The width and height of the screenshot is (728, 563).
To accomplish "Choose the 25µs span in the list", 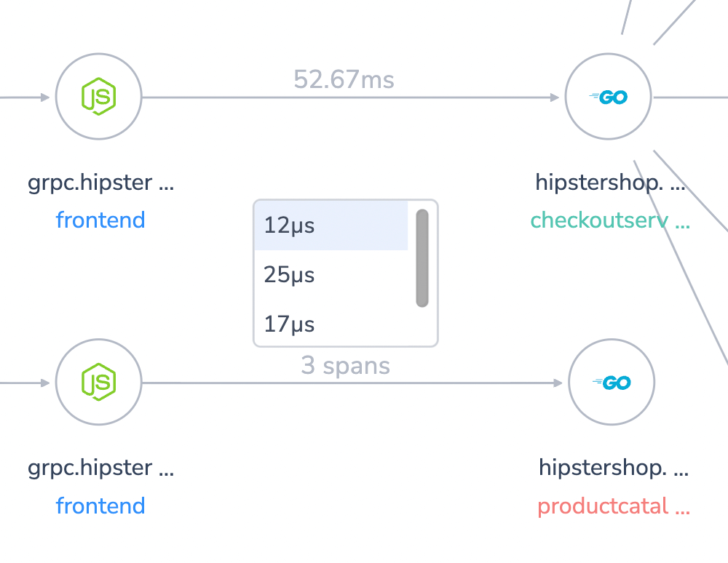I will tap(331, 274).
